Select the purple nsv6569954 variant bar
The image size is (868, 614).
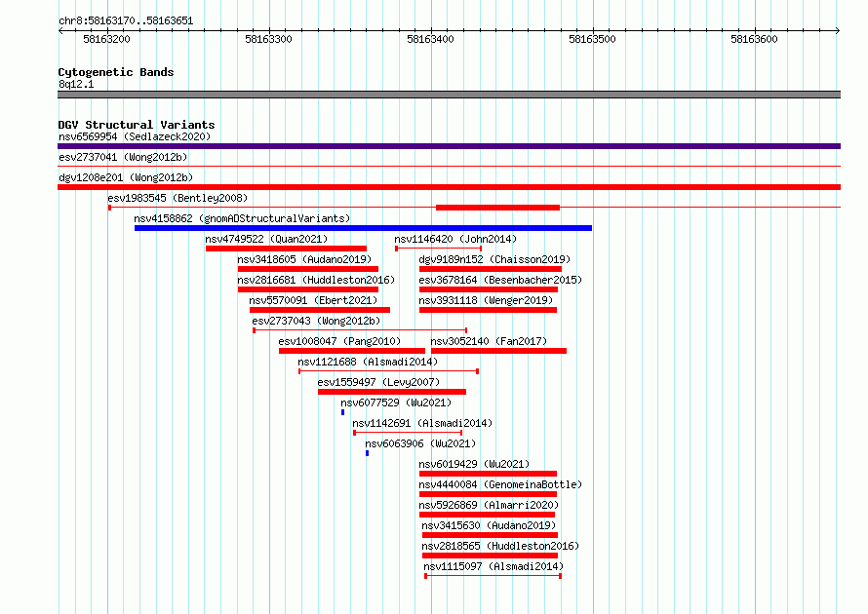[449, 146]
